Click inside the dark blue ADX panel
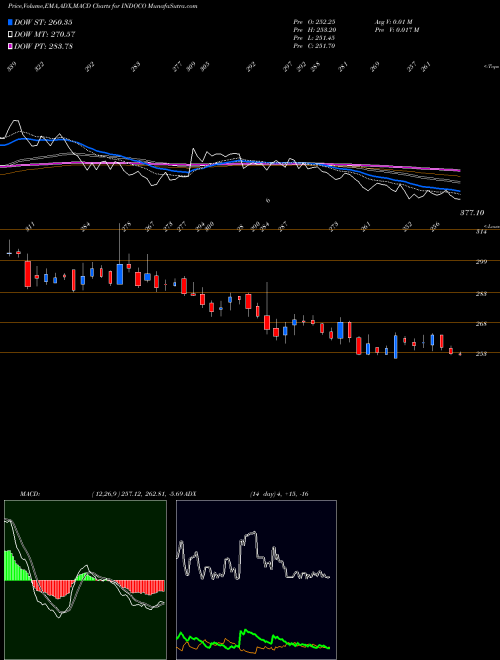 (256, 580)
